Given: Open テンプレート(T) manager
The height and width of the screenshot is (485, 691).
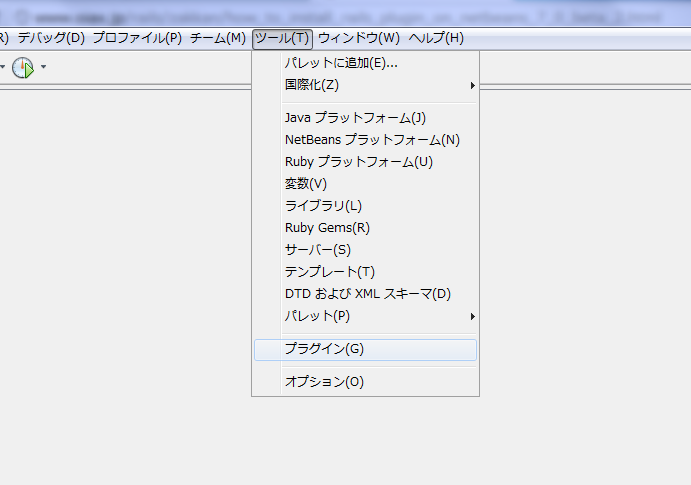Looking at the screenshot, I should 365,272.
